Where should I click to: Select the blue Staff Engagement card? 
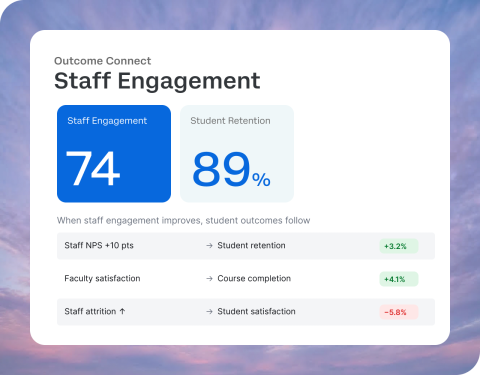click(114, 154)
